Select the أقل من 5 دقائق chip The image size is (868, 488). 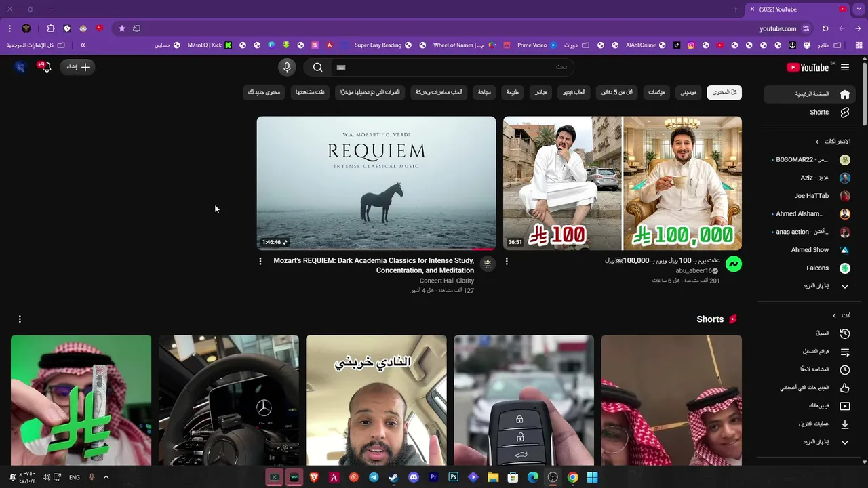617,92
